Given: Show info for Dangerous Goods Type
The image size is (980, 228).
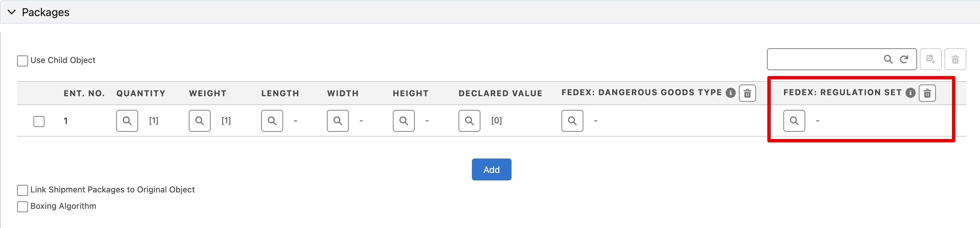Looking at the screenshot, I should [x=730, y=93].
